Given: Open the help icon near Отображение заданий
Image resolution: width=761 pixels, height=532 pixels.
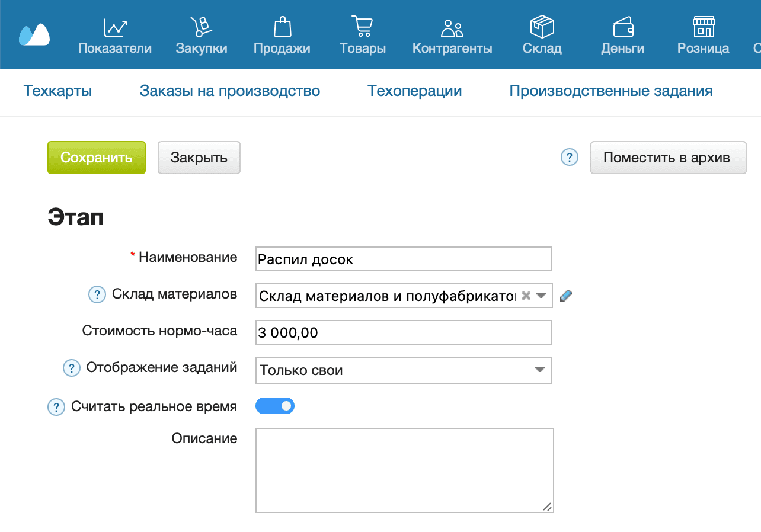Looking at the screenshot, I should coord(71,368).
